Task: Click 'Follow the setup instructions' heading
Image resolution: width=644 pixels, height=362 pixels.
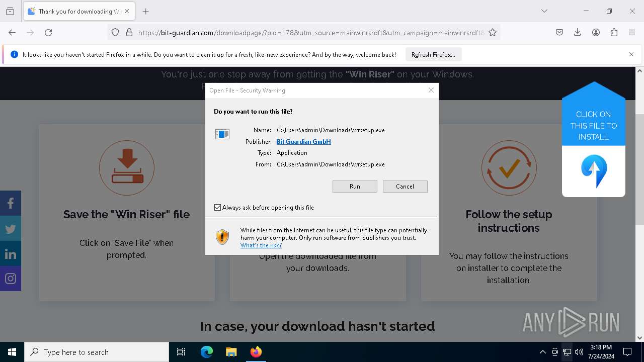Action: point(509,221)
